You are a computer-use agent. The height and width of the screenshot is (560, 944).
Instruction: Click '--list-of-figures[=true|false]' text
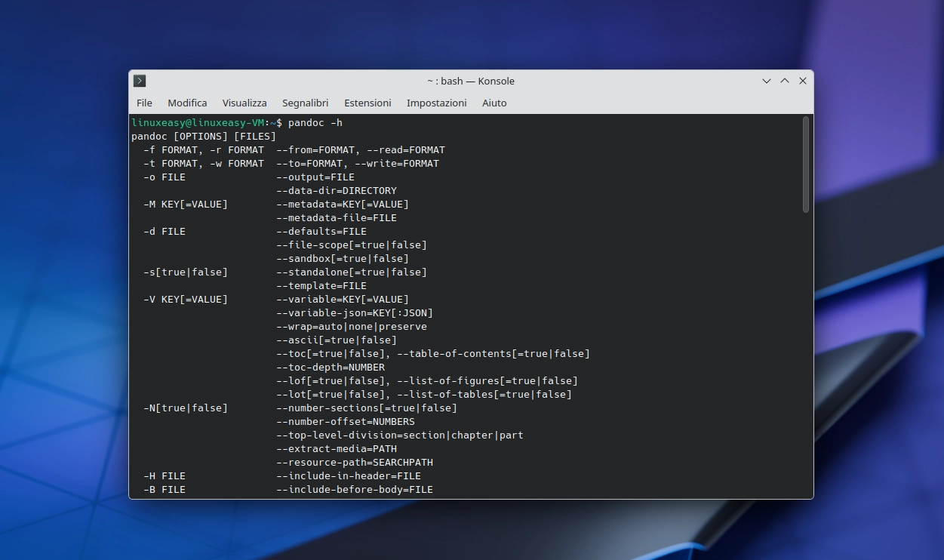coord(487,380)
